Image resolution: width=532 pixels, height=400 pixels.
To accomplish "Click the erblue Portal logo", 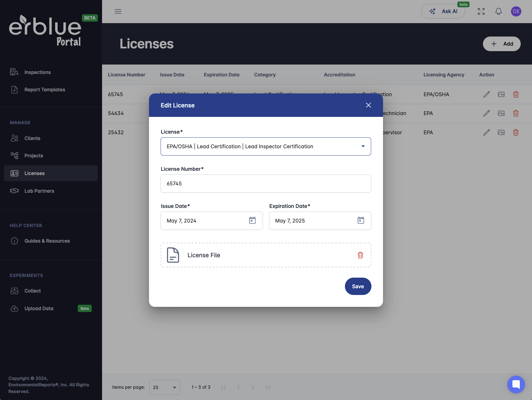I will [46, 30].
